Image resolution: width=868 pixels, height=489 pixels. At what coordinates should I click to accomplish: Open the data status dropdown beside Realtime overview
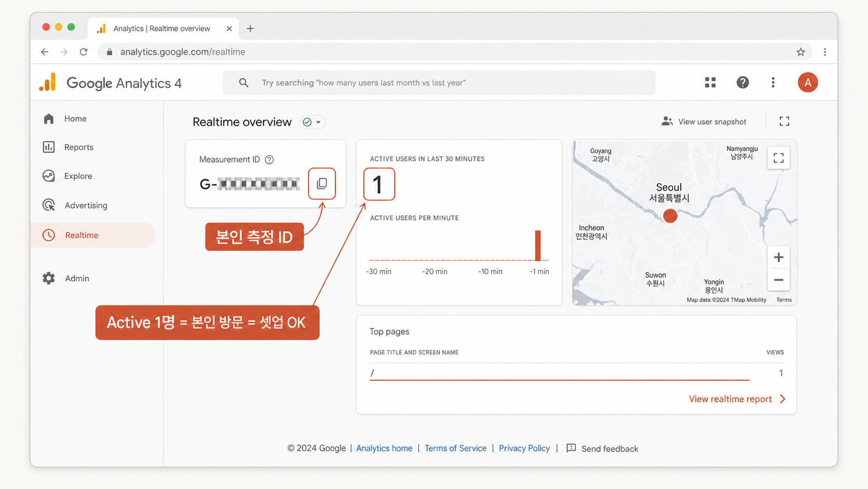(313, 122)
